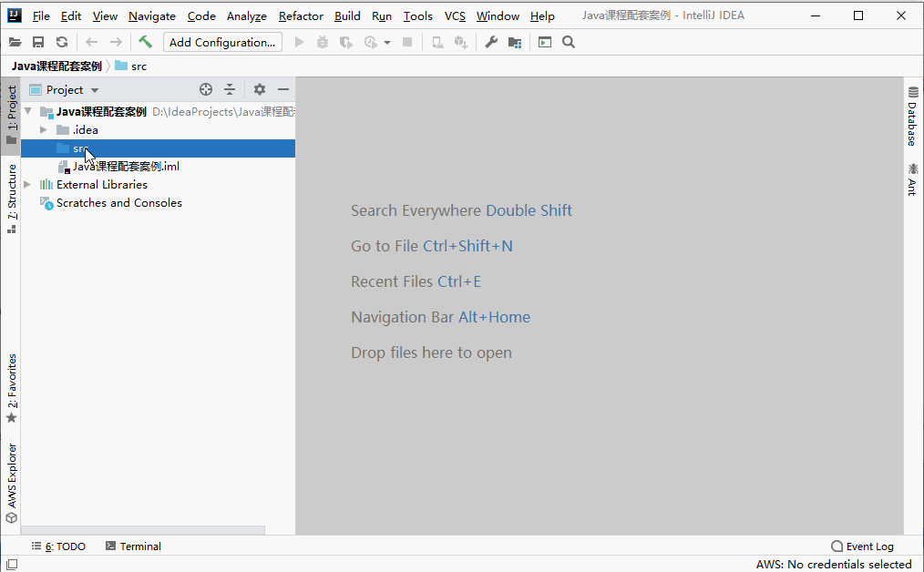This screenshot has height=572, width=924.
Task: Collapse the Java课程配套案例 root node
Action: click(x=27, y=111)
